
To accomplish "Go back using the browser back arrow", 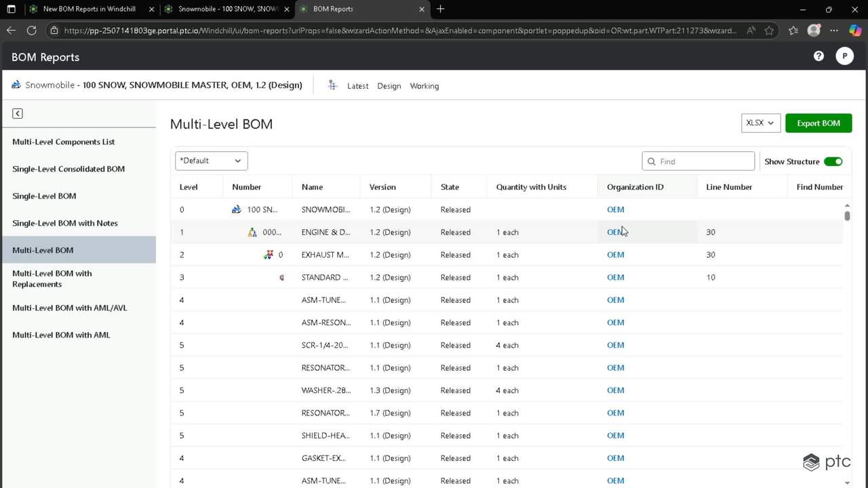I will (11, 30).
